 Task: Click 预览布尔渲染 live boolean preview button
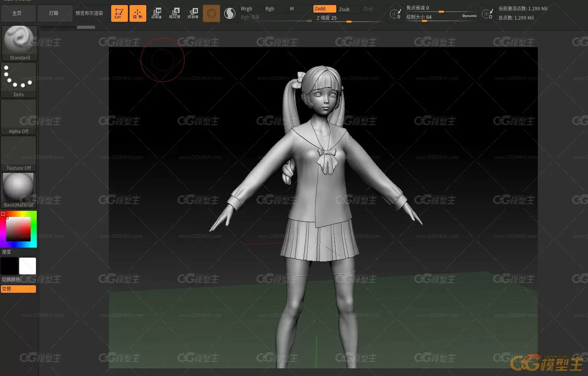(x=89, y=13)
